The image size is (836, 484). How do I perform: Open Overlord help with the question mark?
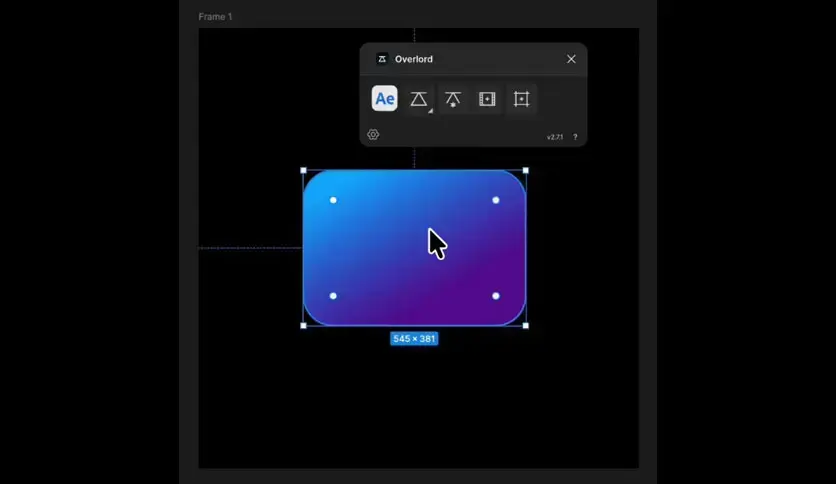pos(575,137)
